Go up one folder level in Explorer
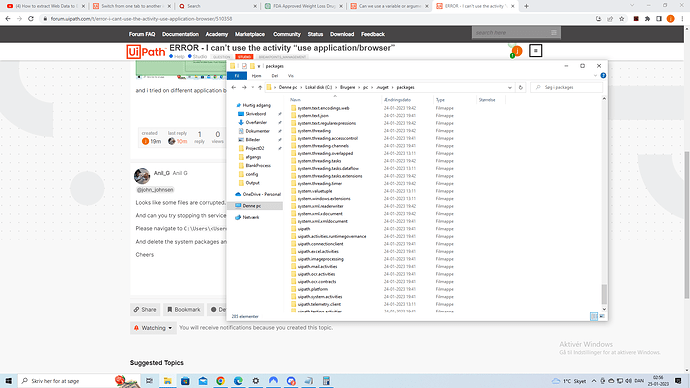The image size is (690, 388). [260, 88]
